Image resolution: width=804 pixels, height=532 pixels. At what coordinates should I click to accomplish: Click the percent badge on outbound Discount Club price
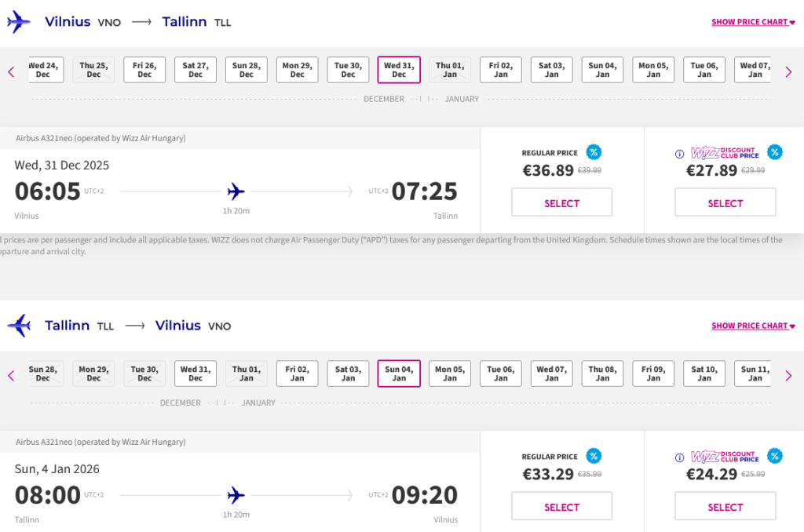(x=775, y=152)
